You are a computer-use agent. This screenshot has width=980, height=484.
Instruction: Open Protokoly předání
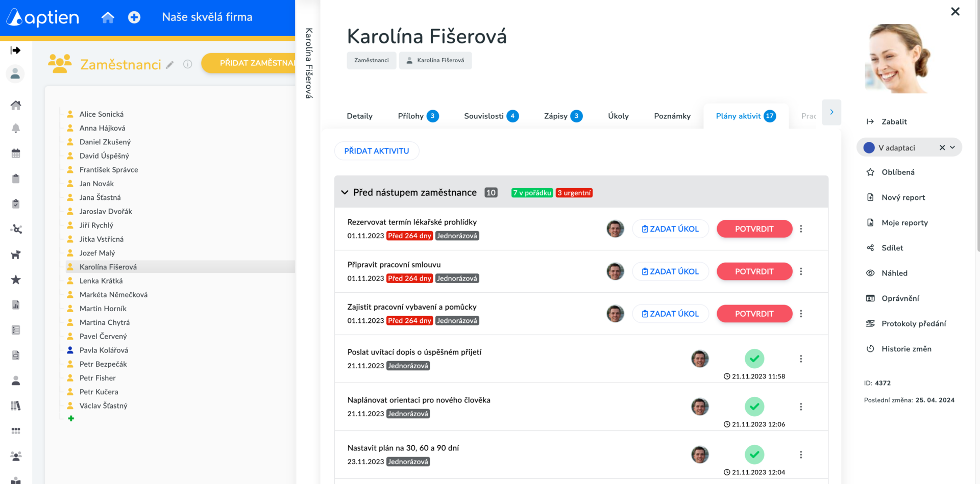(x=906, y=324)
